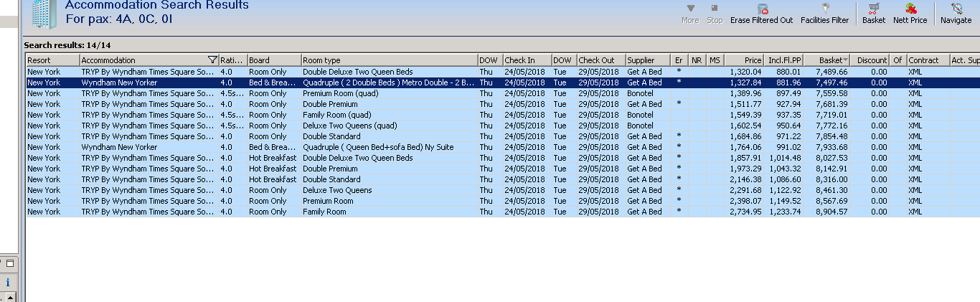Image resolution: width=980 pixels, height=302 pixels.
Task: Click Bonotel supplier in the 1,389.96 row
Action: pyautogui.click(x=641, y=93)
